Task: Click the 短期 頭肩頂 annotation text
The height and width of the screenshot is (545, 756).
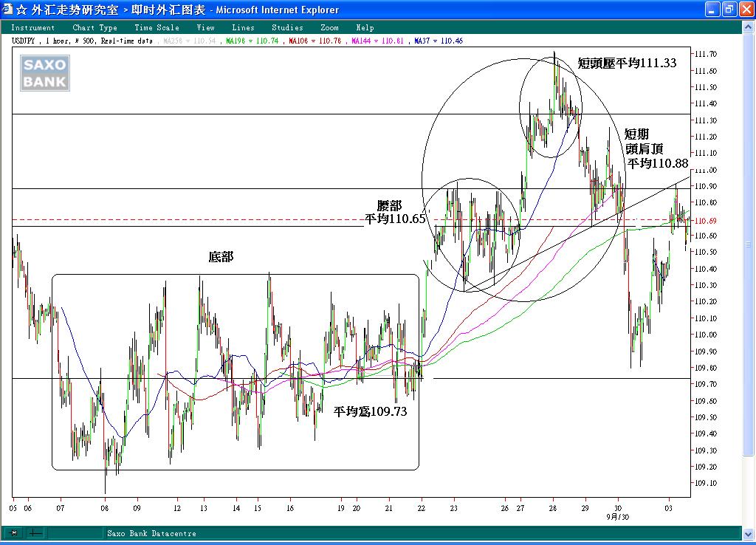Action: coord(644,141)
